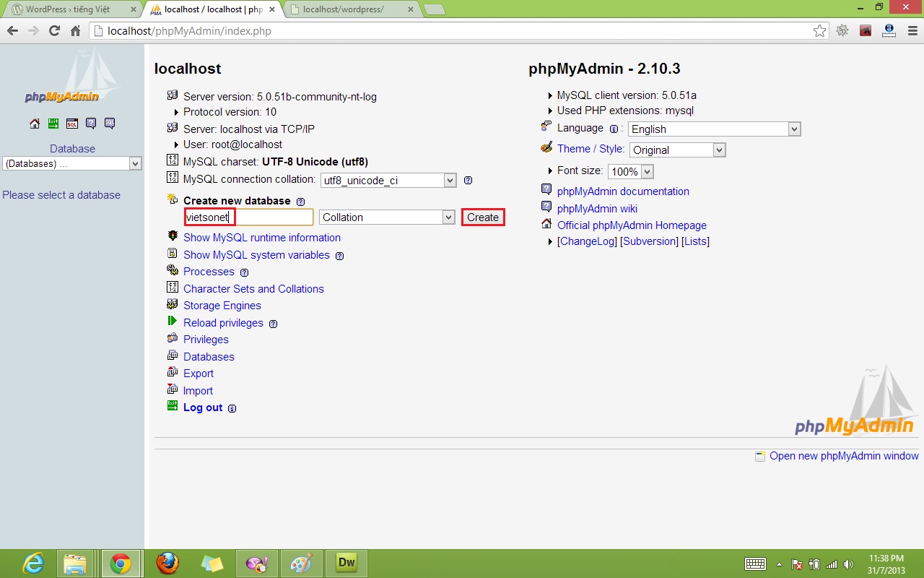Click info icon next to Log out

(232, 408)
